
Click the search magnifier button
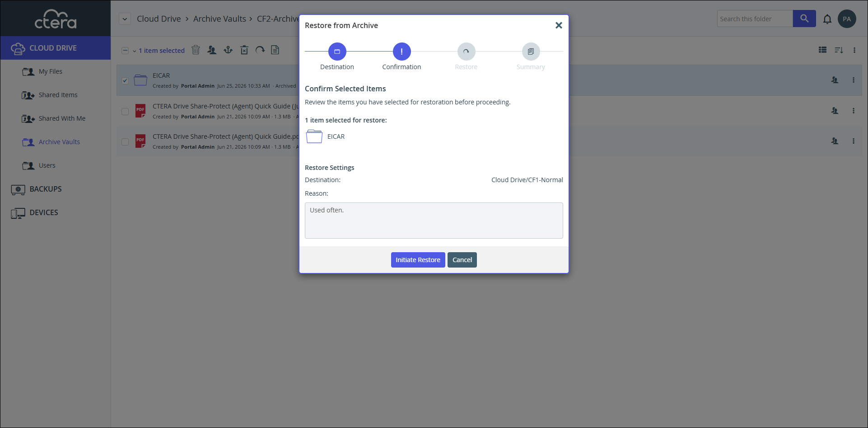(x=804, y=19)
